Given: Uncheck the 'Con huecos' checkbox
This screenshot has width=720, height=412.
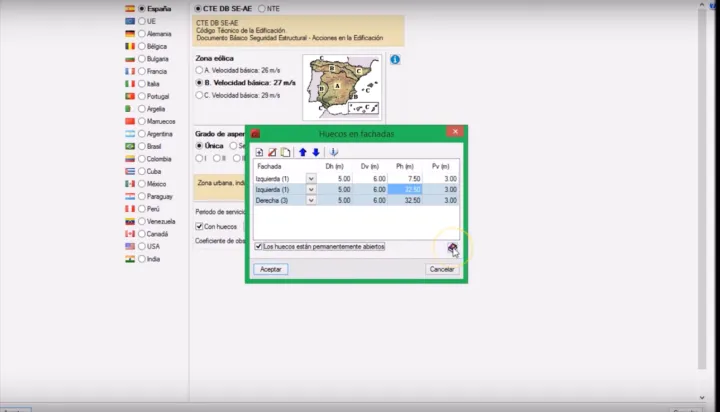Looking at the screenshot, I should pos(199,226).
